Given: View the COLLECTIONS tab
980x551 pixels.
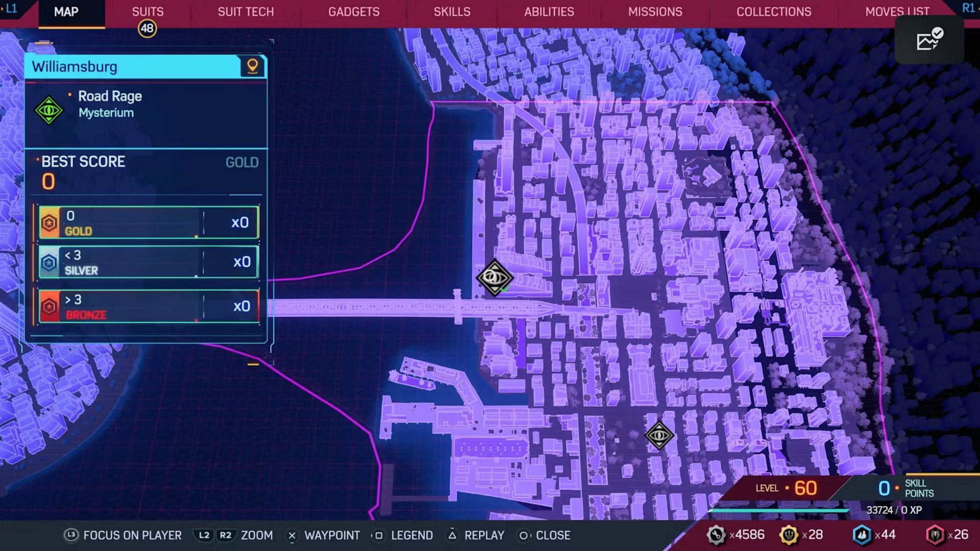Looking at the screenshot, I should click(x=773, y=12).
